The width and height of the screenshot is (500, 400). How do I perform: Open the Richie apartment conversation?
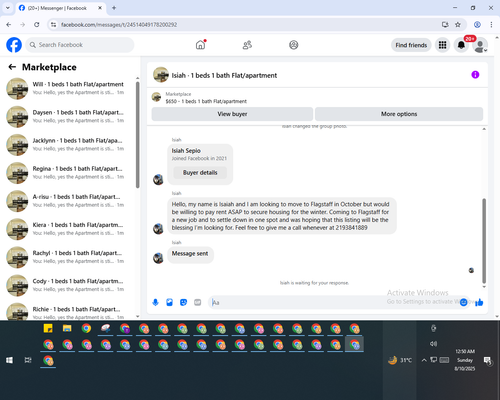click(68, 311)
